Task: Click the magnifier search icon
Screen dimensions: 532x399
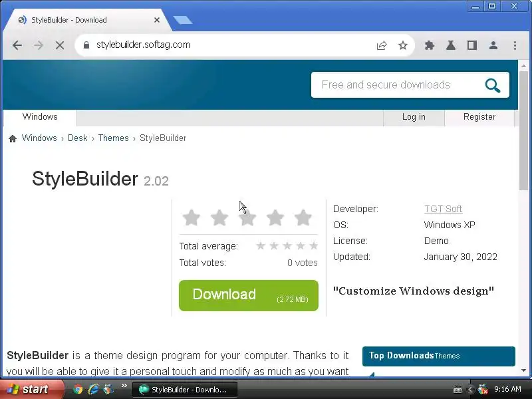Action: 493,86
